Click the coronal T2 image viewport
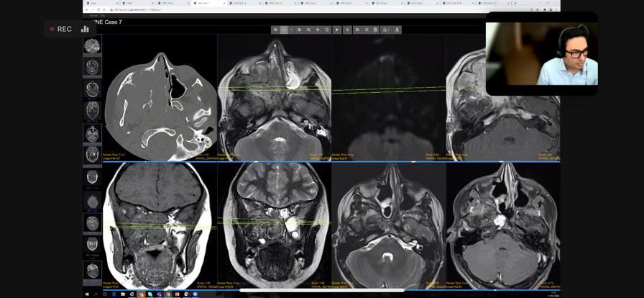The height and width of the screenshot is (298, 644). [x=275, y=225]
